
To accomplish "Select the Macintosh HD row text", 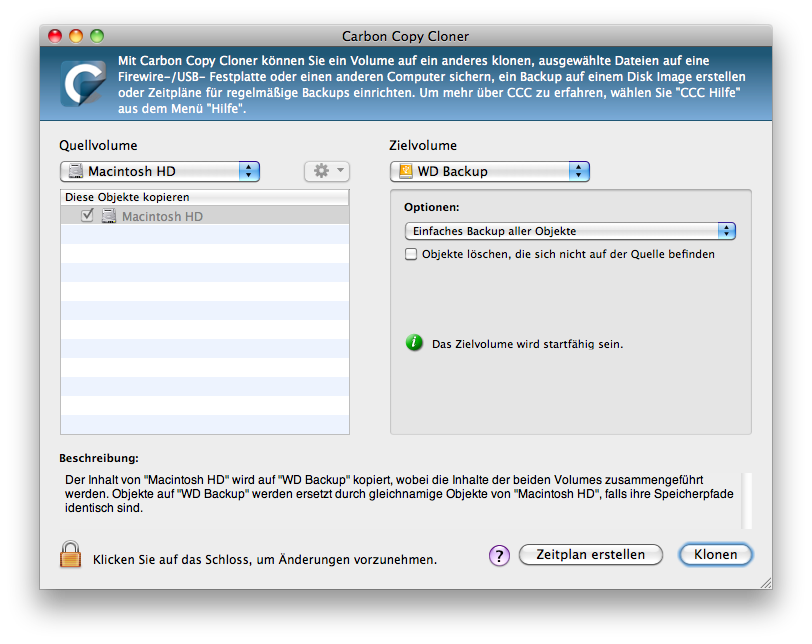I will 162,216.
